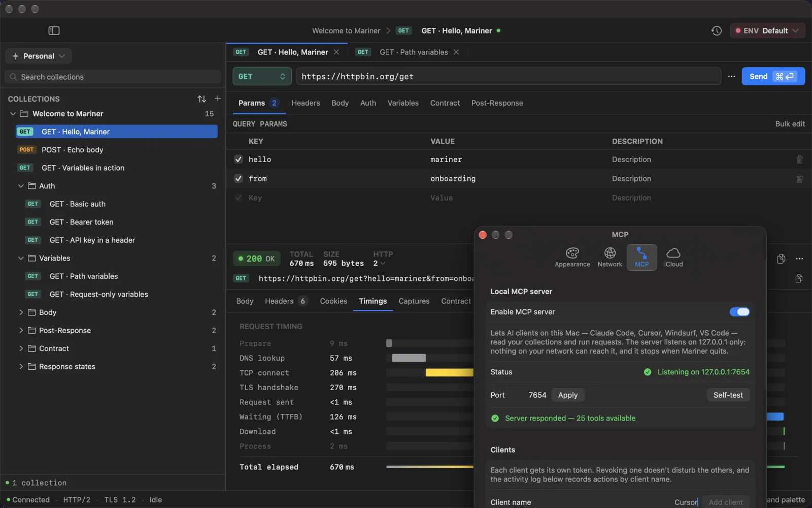Select the MCP settings tab icon
This screenshot has width=812, height=508.
[x=641, y=257]
